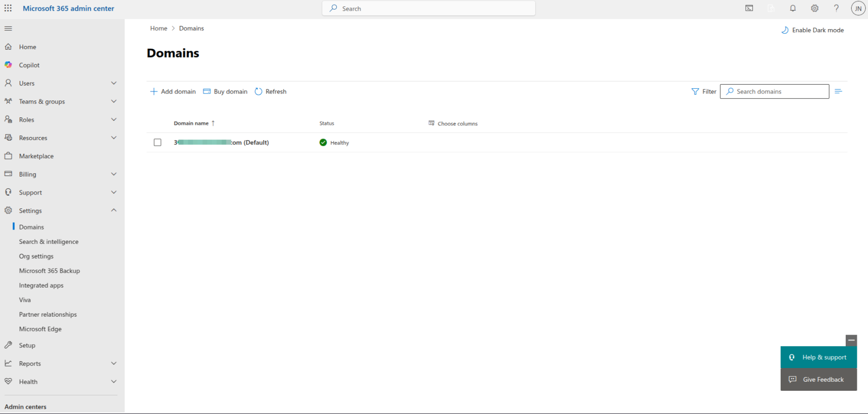Click Microsoft 365 admin center title
The height and width of the screenshot is (414, 868).
[68, 8]
